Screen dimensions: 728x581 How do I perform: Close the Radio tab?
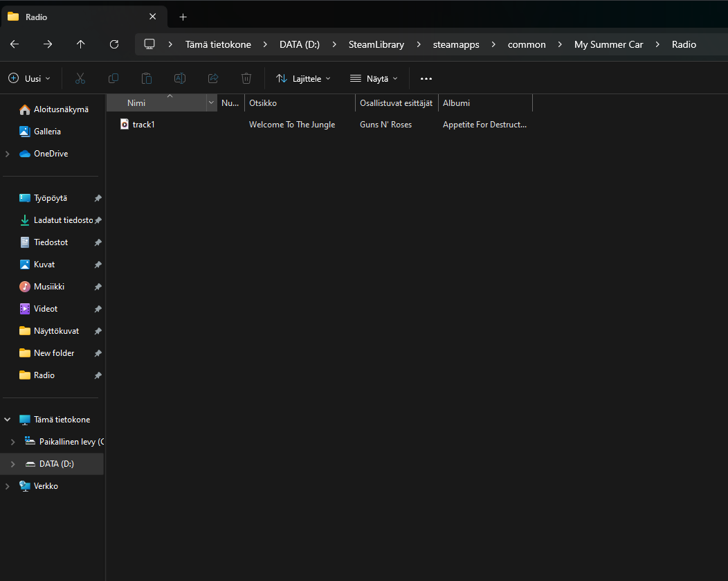click(152, 17)
